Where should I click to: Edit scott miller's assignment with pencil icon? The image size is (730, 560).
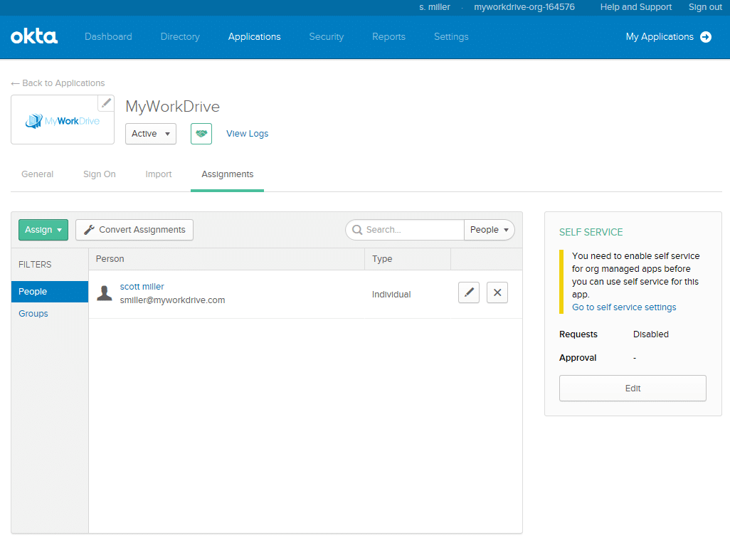coord(469,292)
